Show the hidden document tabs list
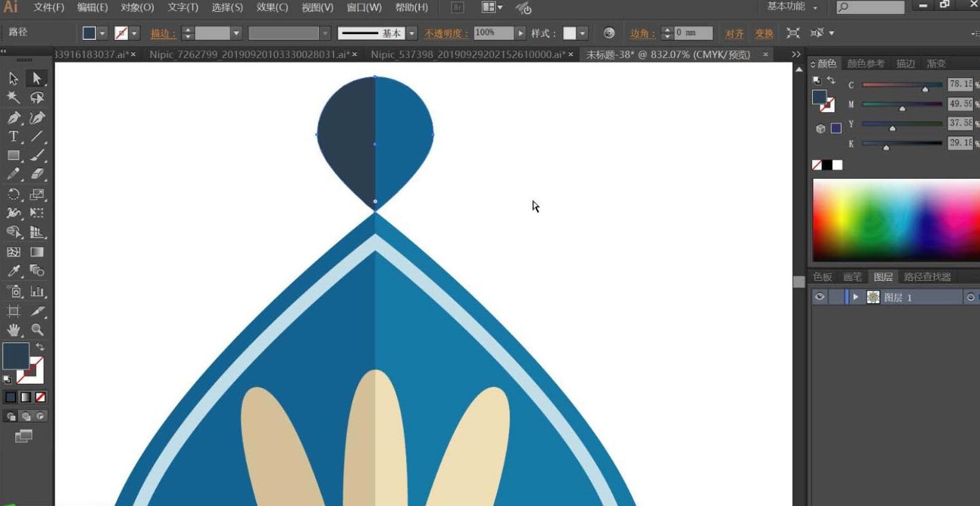This screenshot has width=980, height=506. (x=796, y=55)
